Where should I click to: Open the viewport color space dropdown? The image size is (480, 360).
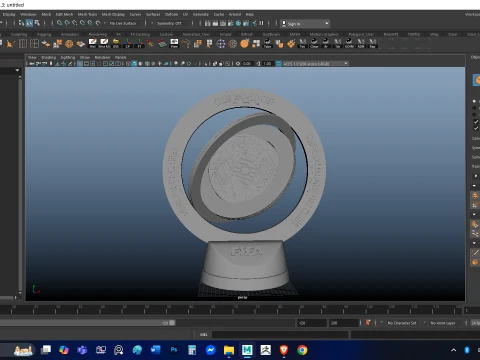[315, 63]
